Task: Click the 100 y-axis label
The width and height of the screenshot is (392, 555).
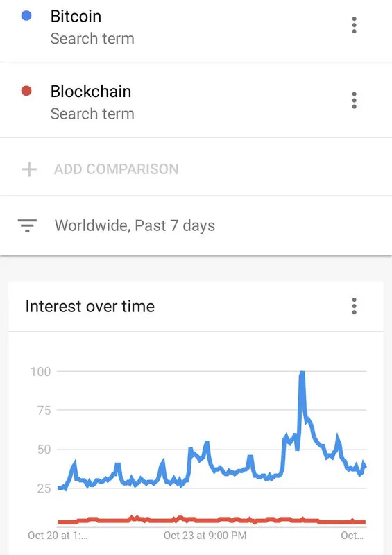Action: coord(40,372)
